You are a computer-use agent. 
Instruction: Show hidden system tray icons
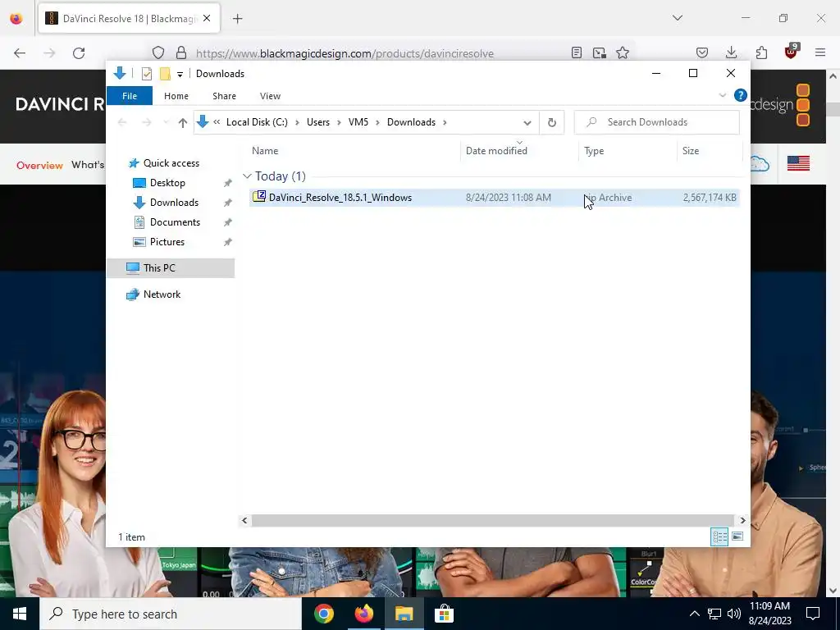694,614
